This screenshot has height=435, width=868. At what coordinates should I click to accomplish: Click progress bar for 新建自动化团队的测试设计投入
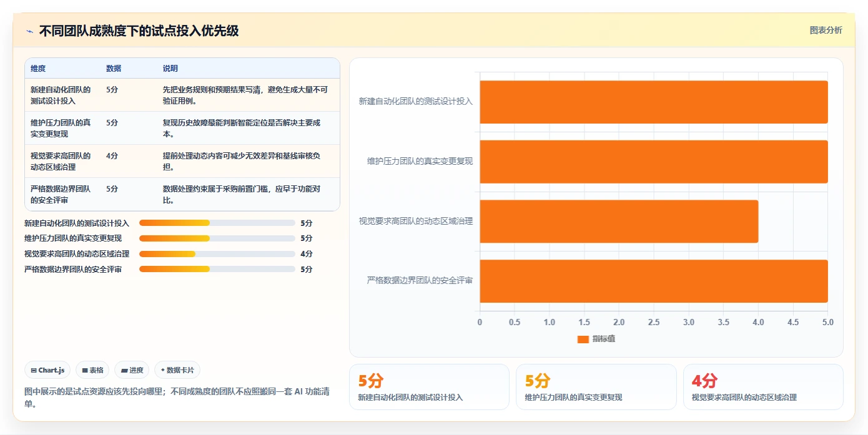(217, 223)
